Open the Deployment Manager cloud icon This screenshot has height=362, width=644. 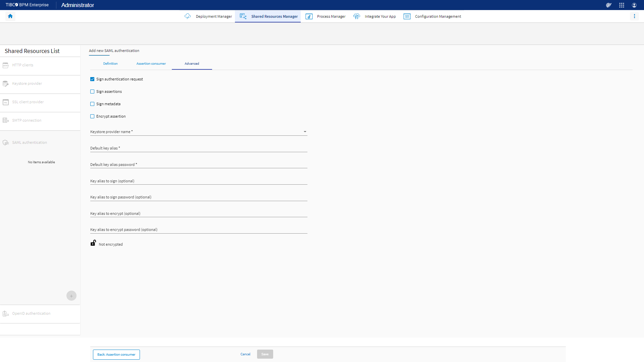tap(188, 16)
